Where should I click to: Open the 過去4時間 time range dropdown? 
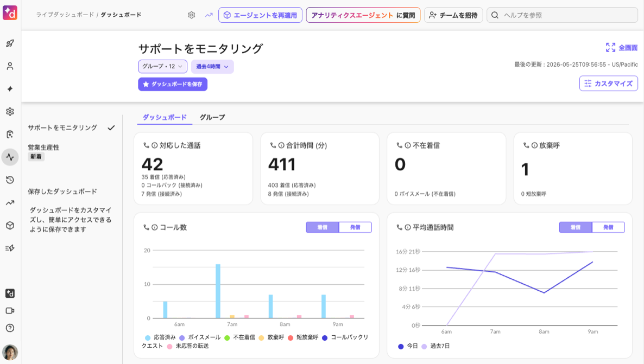212,67
